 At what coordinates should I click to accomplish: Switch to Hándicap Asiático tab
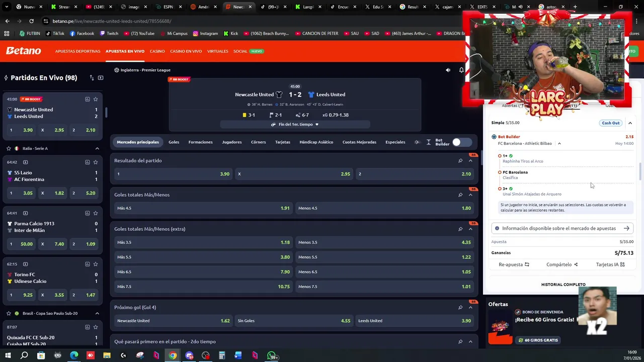tap(316, 142)
